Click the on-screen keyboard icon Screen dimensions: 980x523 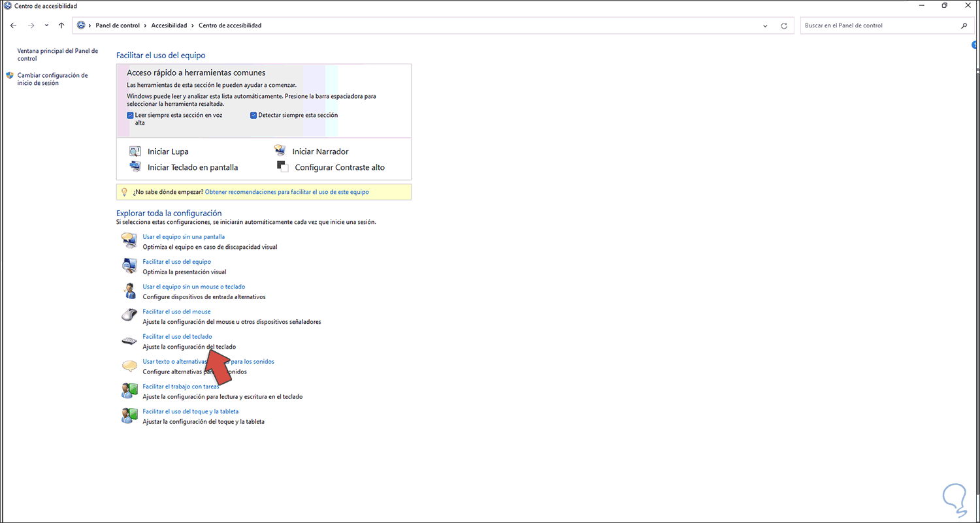(x=135, y=167)
